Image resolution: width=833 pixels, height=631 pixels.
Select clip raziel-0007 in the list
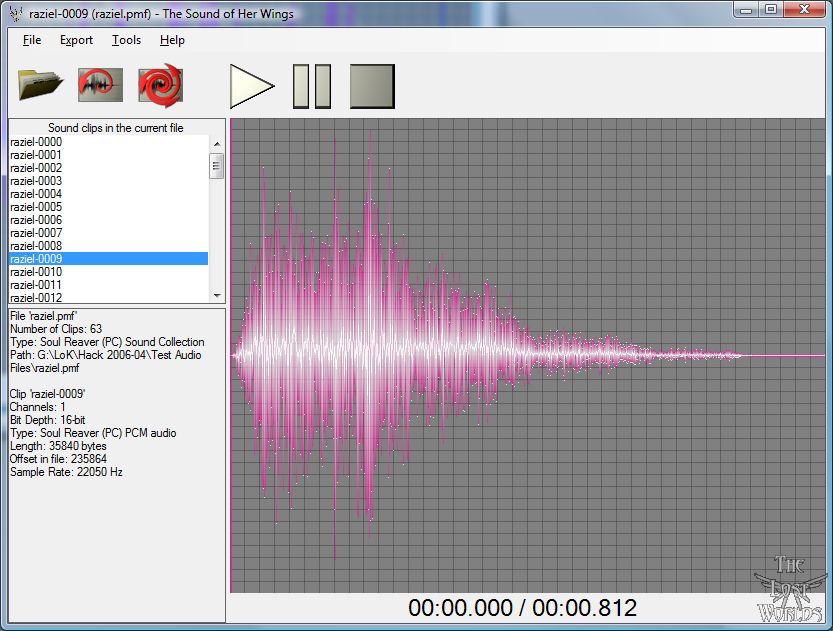[x=109, y=233]
